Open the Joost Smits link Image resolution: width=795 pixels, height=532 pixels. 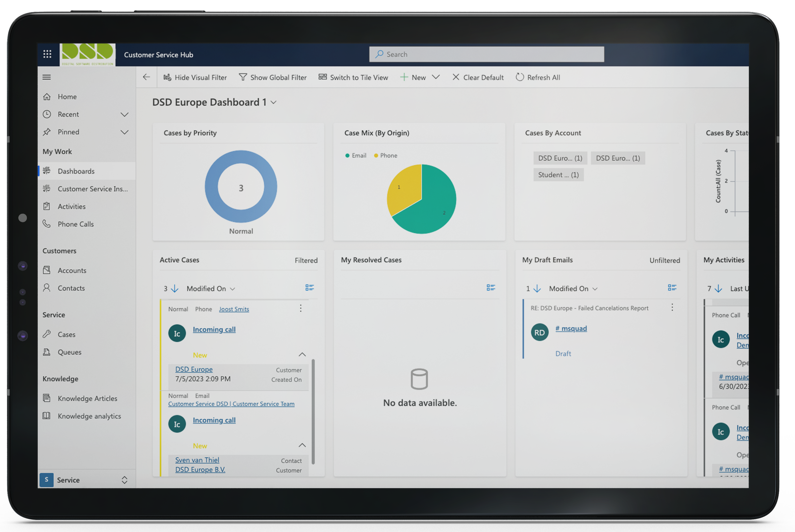[x=234, y=309]
